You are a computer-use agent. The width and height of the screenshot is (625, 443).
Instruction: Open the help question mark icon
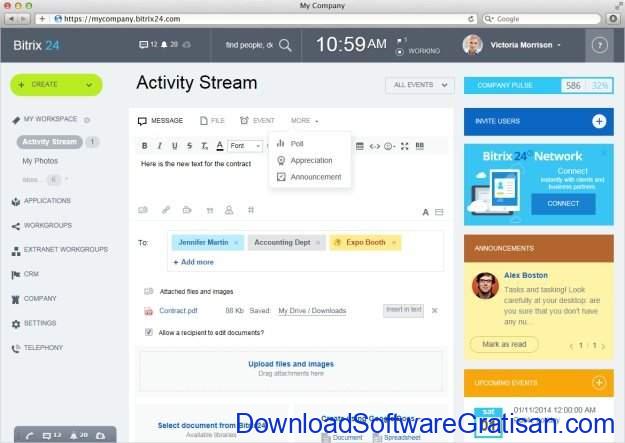point(599,45)
